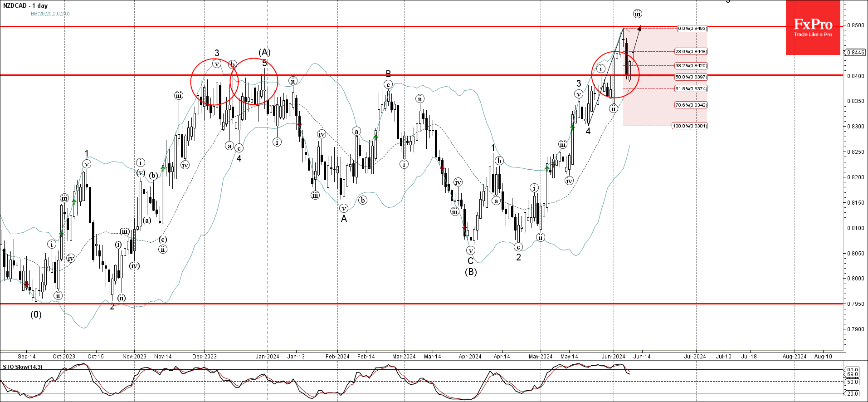Click the Jul-10 date on time axis
Image resolution: width=868 pixels, height=402 pixels.
pyautogui.click(x=723, y=357)
